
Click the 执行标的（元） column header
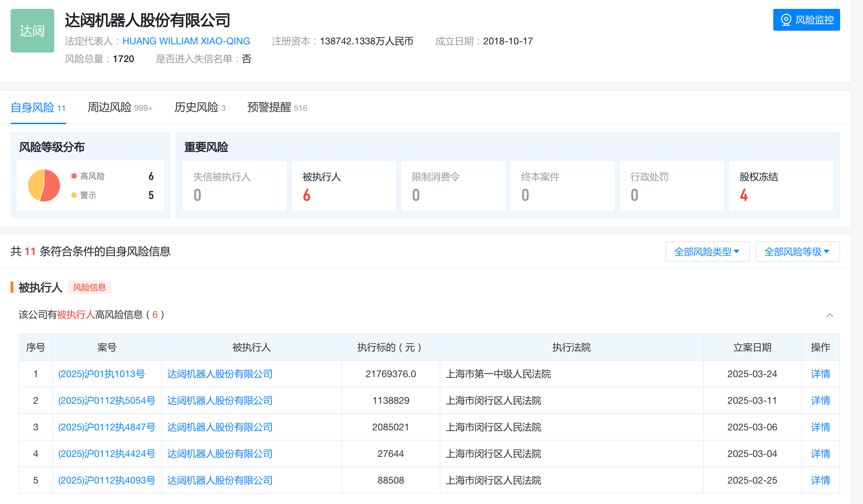point(391,347)
